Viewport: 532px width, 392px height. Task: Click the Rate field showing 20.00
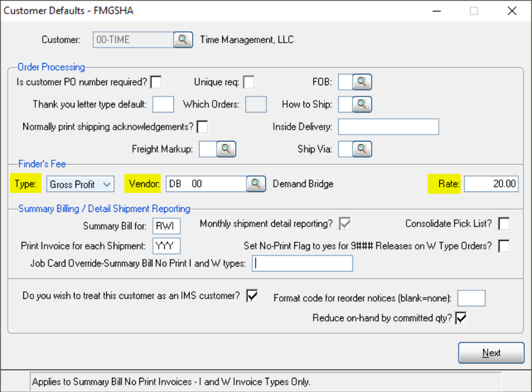(491, 184)
